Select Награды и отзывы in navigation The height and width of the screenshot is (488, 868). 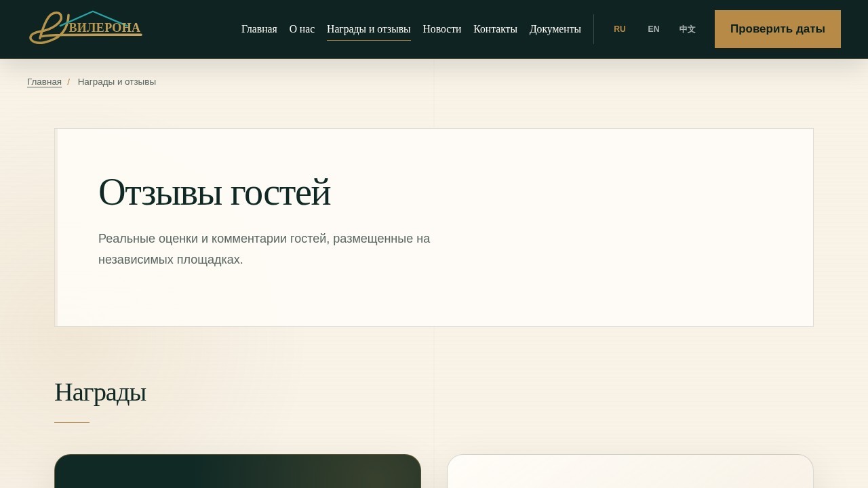369,29
